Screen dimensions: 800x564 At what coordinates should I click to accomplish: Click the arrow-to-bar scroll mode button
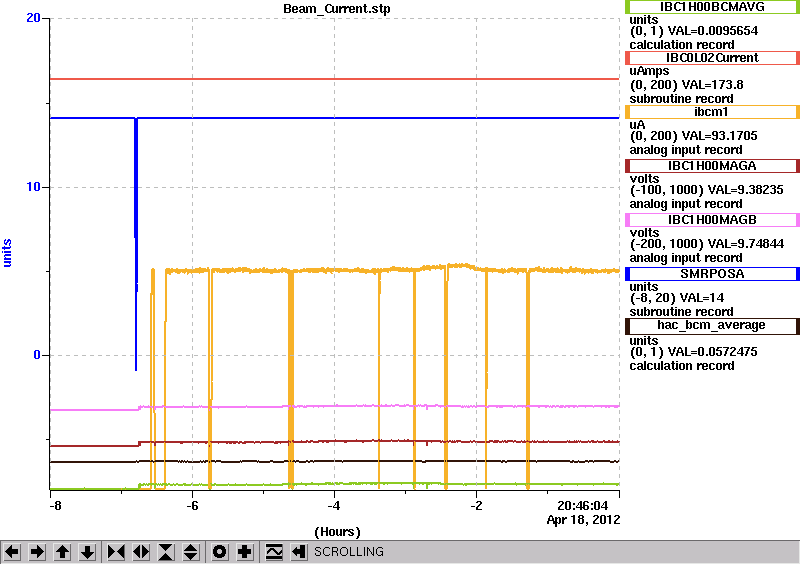pos(299,552)
